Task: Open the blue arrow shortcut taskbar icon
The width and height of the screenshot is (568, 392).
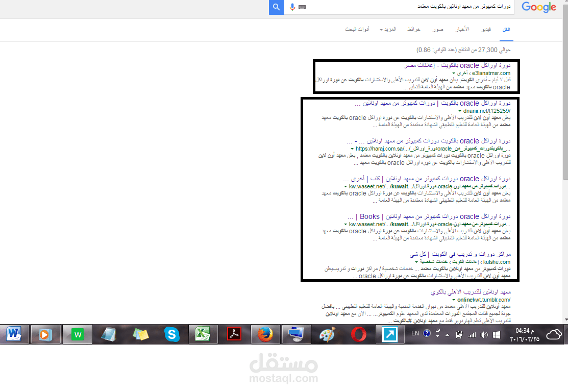Action: [390, 334]
